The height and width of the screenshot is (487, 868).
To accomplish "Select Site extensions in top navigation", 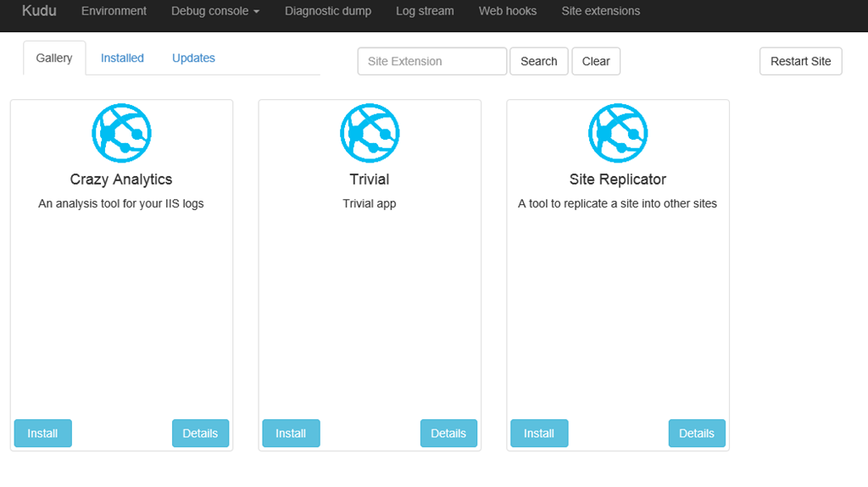I will 601,11.
